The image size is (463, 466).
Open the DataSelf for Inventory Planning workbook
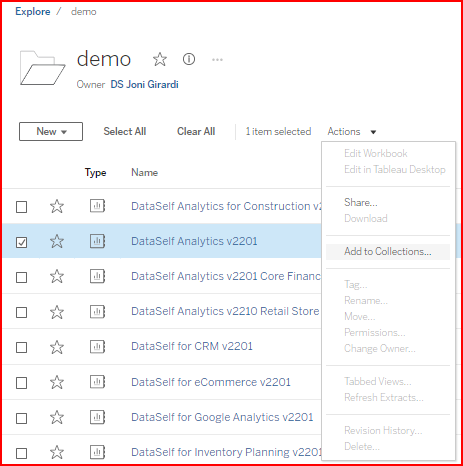[227, 452]
